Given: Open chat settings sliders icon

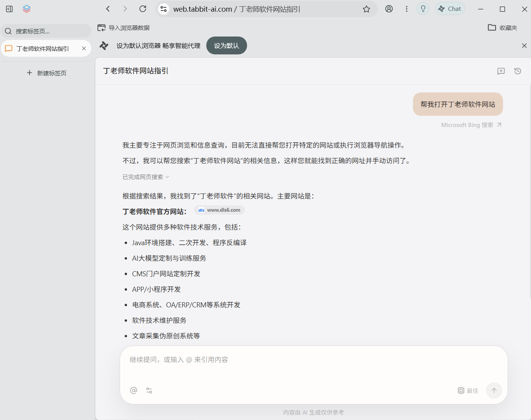Looking at the screenshot, I should pyautogui.click(x=149, y=390).
